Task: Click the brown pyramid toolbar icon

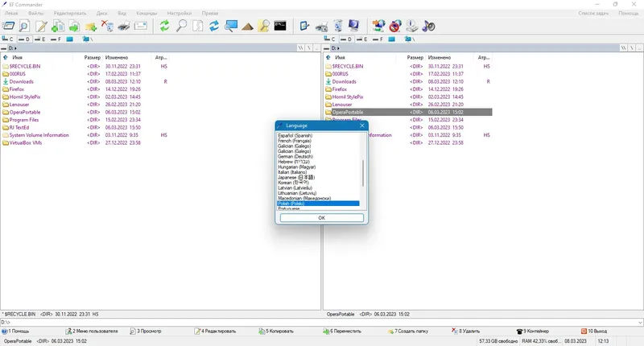Action: pyautogui.click(x=247, y=27)
